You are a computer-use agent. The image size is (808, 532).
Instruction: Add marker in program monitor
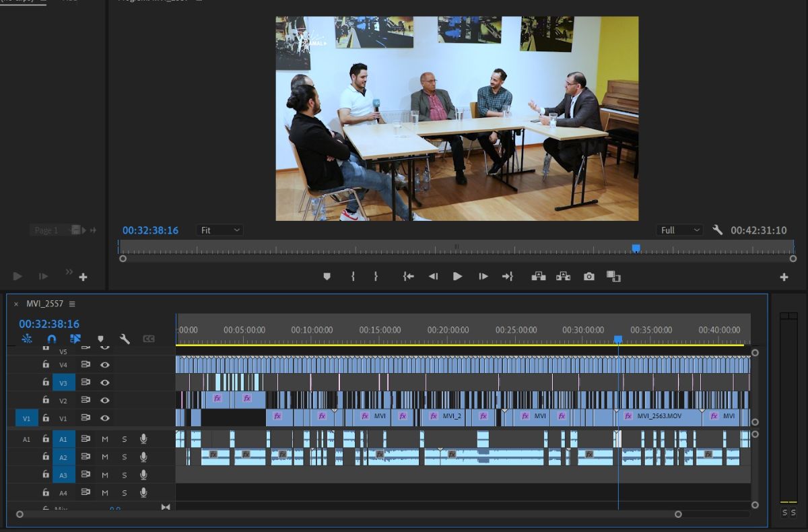(x=327, y=277)
